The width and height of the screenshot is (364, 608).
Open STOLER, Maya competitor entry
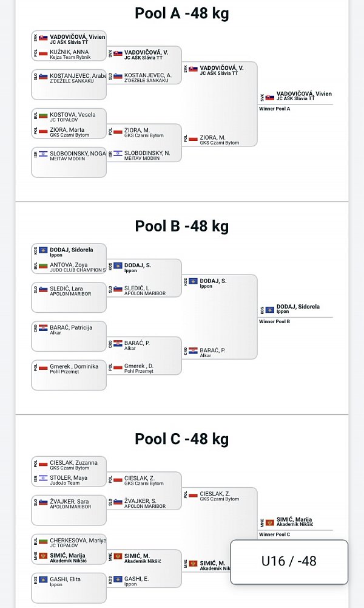[69, 480]
